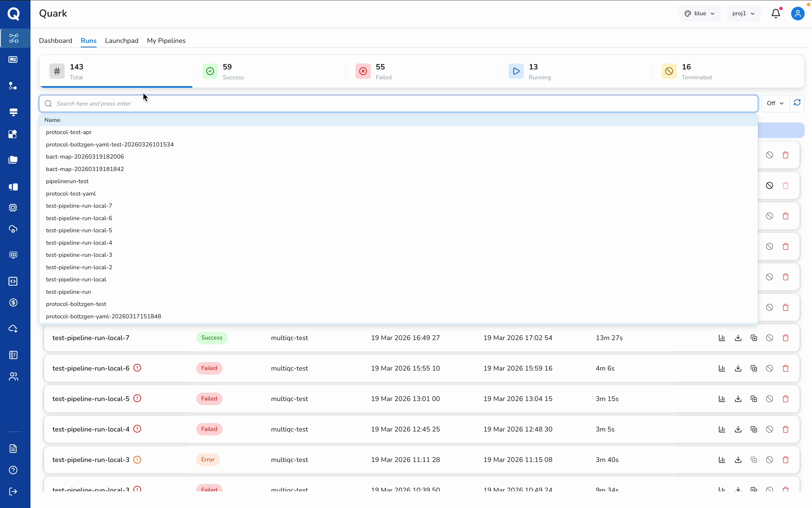812x508 pixels.
Task: Show error info icon beside test-pipeline-run-local-6
Action: [137, 368]
